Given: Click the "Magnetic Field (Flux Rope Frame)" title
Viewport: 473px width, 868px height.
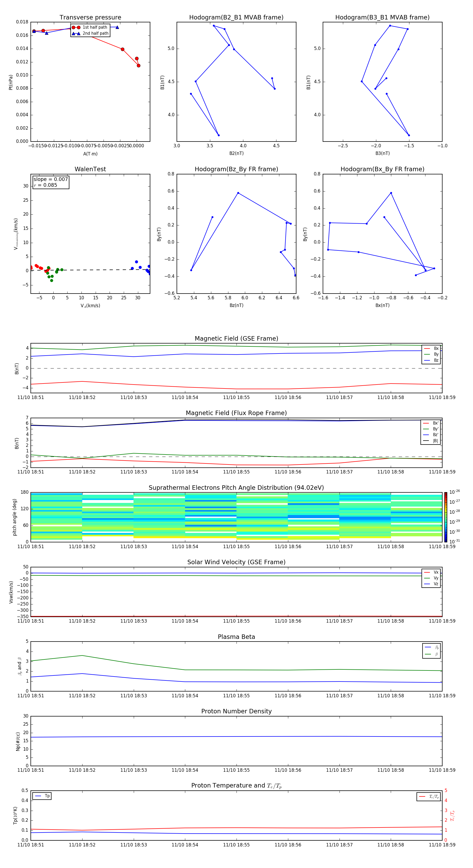Looking at the screenshot, I should 236,413.
